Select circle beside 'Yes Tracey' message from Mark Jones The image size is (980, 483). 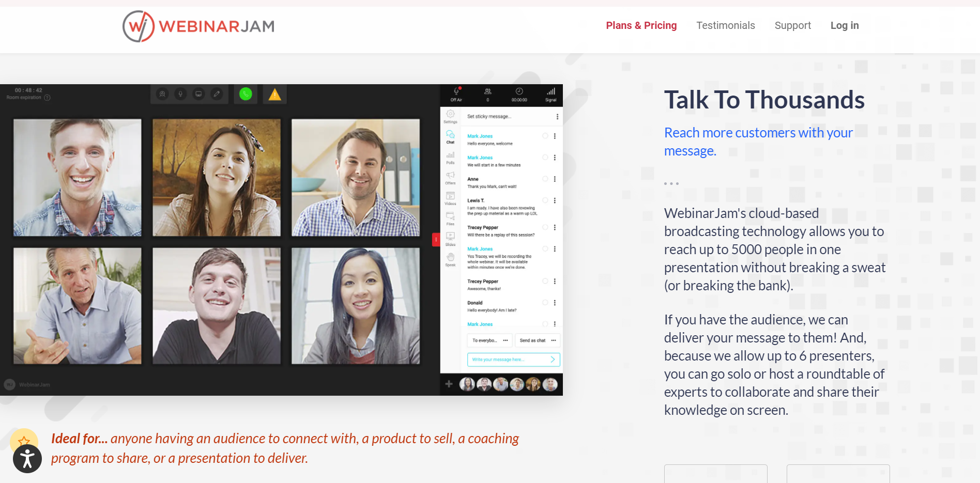click(545, 249)
